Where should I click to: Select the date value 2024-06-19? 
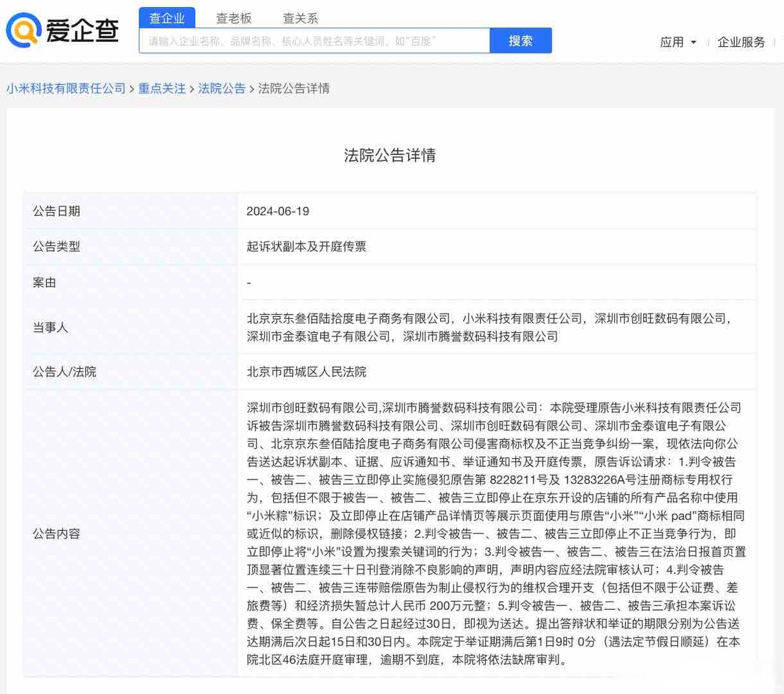pos(278,211)
